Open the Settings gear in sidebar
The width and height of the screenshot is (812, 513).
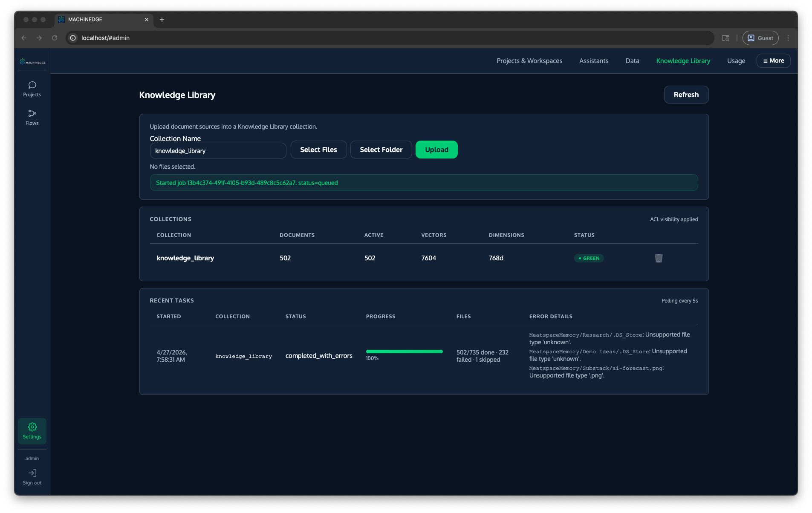tap(32, 431)
